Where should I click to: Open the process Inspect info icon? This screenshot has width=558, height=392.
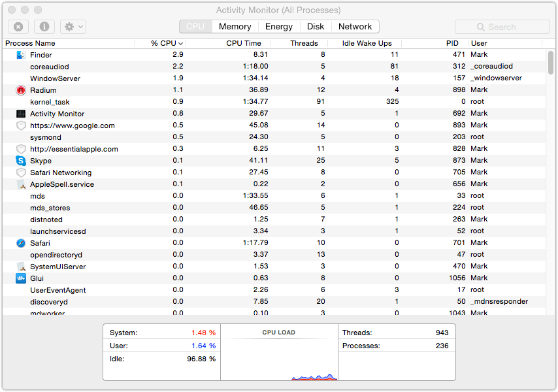point(44,27)
